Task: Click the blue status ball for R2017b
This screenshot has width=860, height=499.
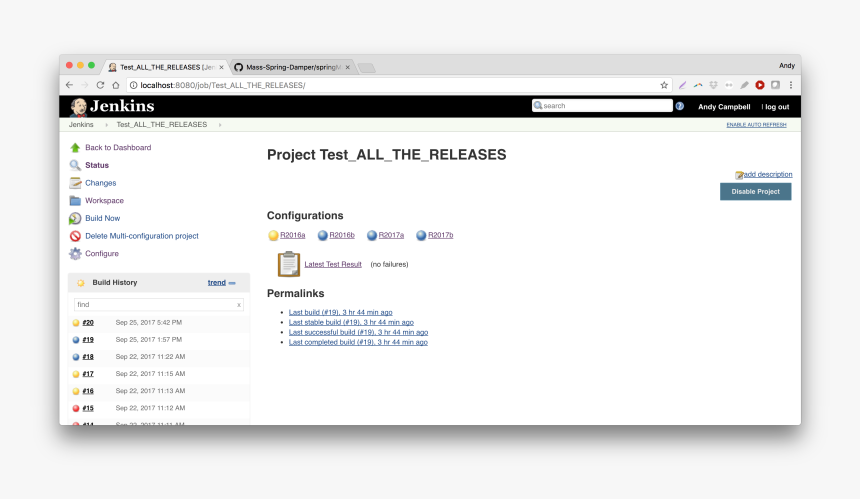Action: [421, 235]
